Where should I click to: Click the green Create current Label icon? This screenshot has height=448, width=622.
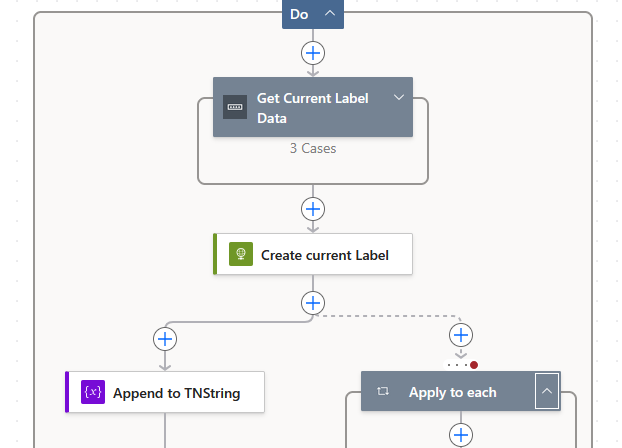[x=241, y=254]
